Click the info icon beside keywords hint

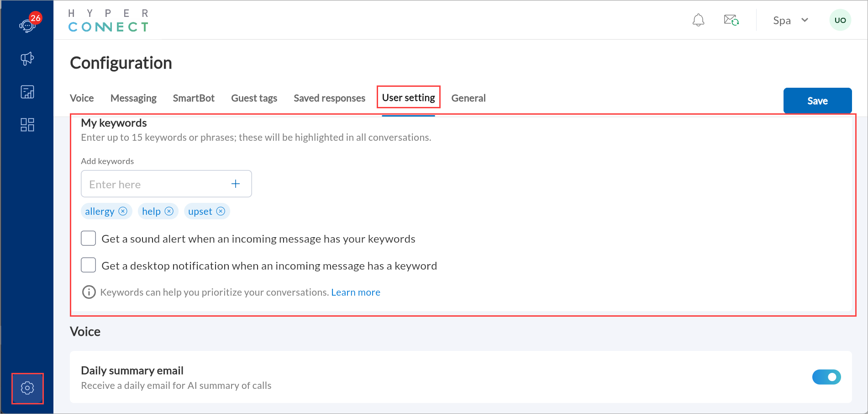89,292
